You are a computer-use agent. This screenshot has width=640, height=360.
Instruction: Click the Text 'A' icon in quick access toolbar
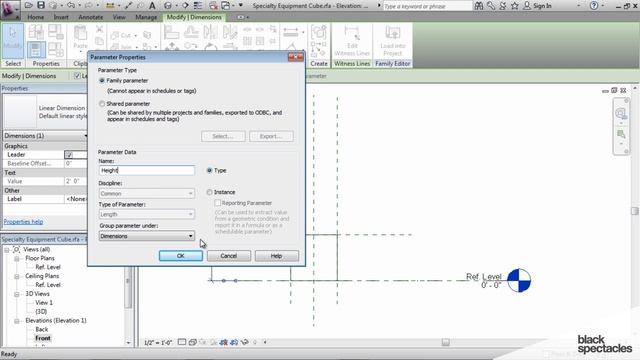tap(152, 6)
